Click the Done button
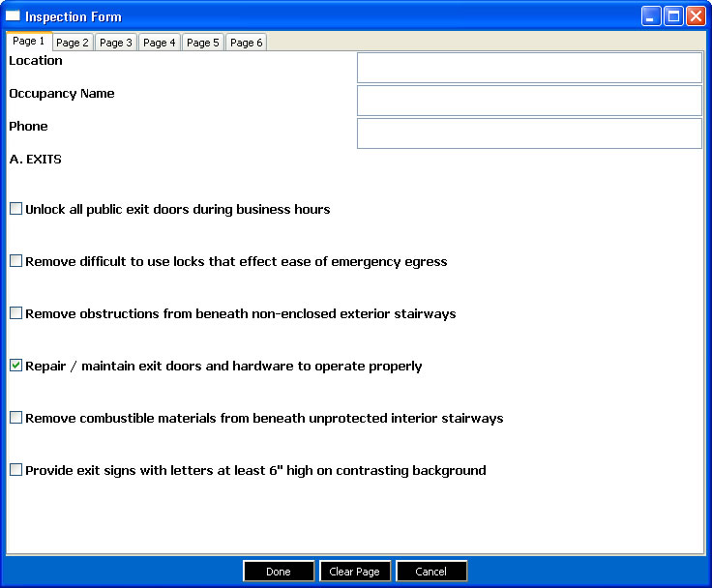This screenshot has height=588, width=712. click(x=279, y=572)
